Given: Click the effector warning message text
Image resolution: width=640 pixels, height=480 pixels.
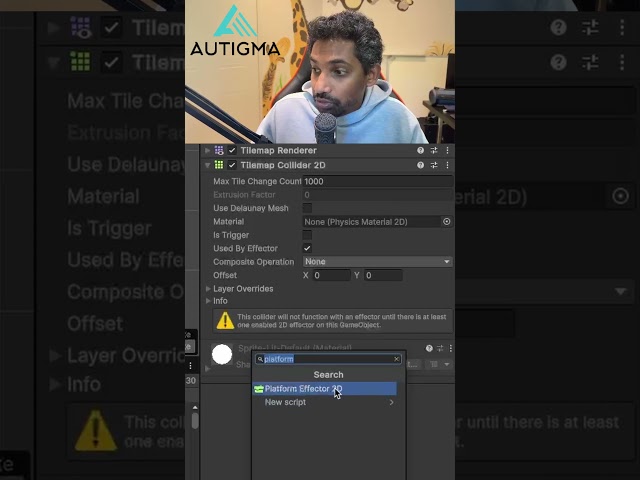Looking at the screenshot, I should point(342,321).
